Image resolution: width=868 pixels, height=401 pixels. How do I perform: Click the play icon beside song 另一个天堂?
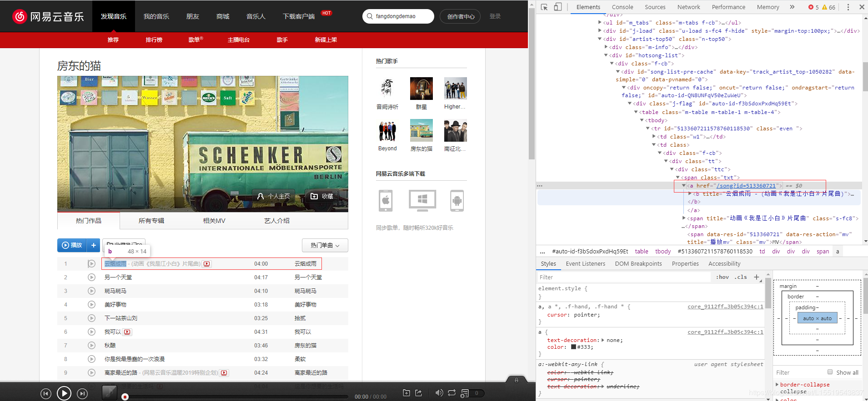pos(91,277)
